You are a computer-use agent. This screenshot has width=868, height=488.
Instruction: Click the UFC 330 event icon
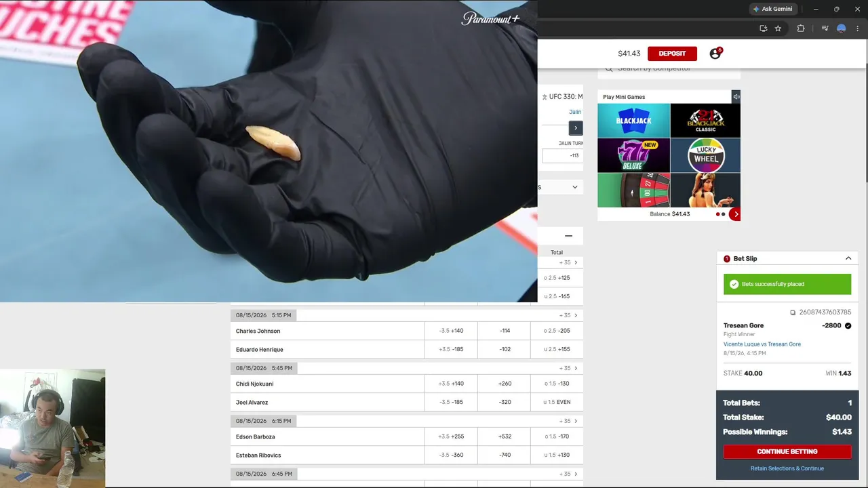(x=544, y=97)
